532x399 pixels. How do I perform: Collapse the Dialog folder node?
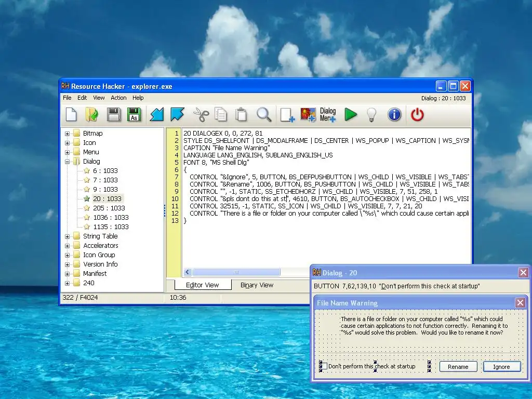pyautogui.click(x=67, y=162)
